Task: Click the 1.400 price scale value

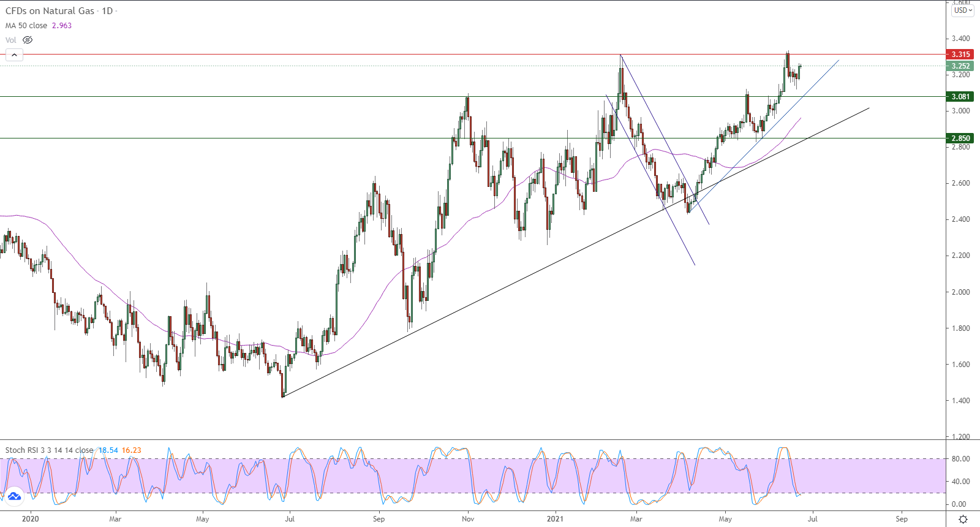Action: (x=960, y=401)
